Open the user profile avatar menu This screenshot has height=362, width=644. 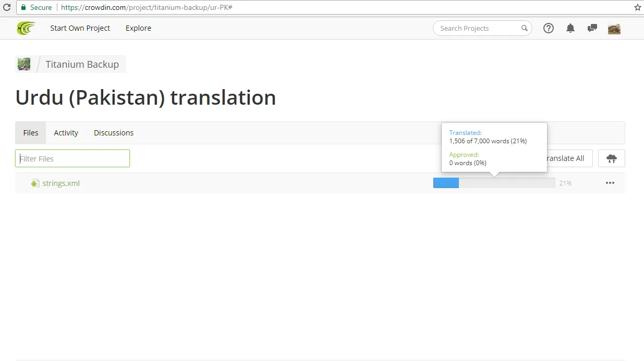coord(614,29)
